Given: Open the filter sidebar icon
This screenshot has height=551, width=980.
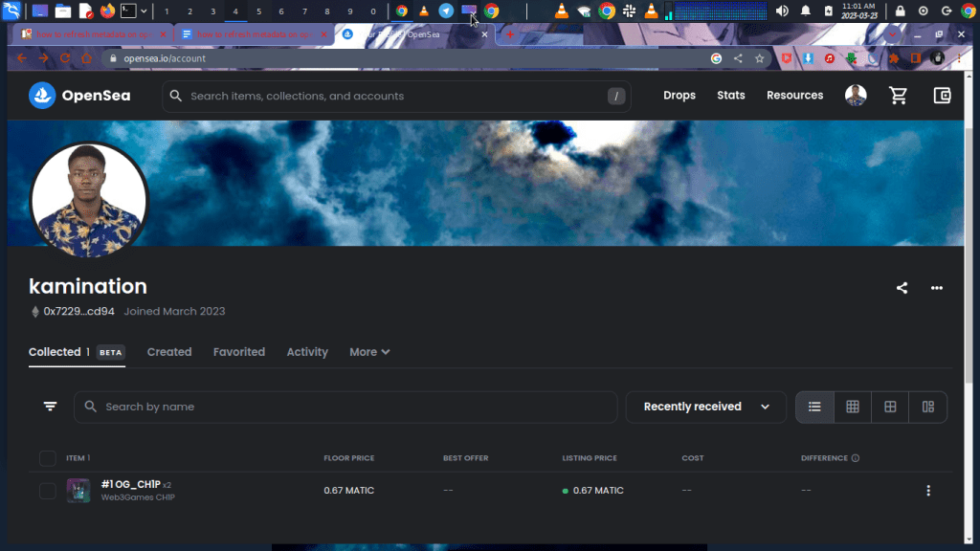Looking at the screenshot, I should click(50, 407).
